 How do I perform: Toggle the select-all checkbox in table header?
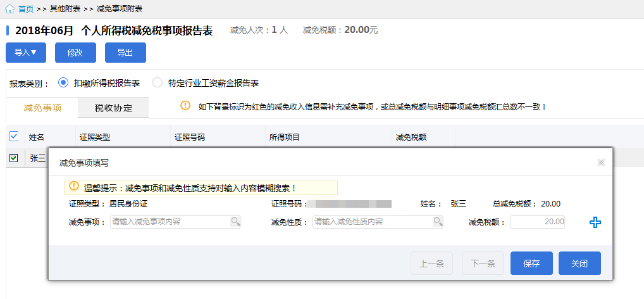point(13,137)
